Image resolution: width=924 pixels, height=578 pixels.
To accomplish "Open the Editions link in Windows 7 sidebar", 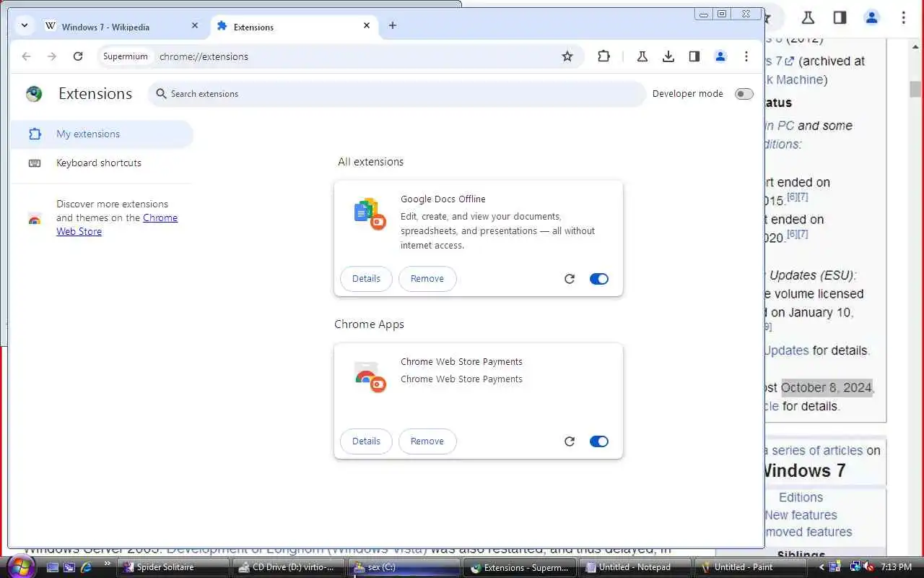I will click(x=801, y=497).
